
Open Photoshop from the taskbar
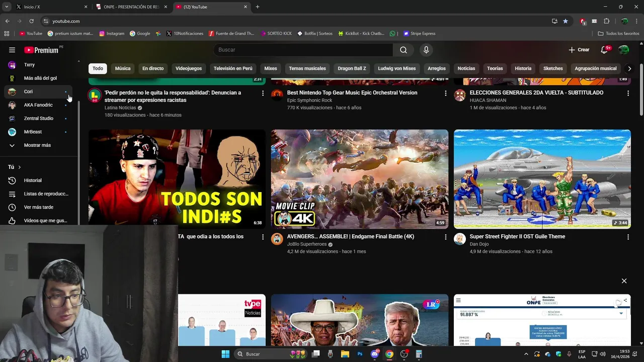click(360, 354)
